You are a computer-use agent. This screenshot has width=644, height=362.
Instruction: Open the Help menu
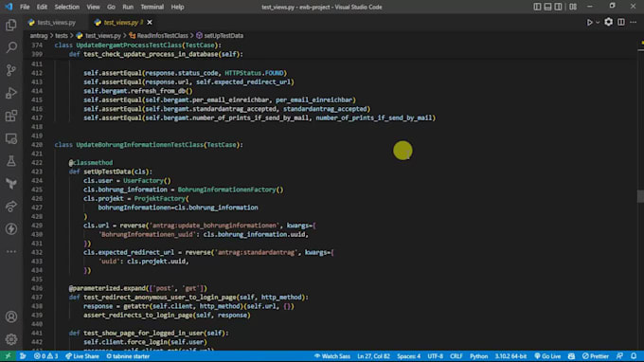pyautogui.click(x=177, y=7)
